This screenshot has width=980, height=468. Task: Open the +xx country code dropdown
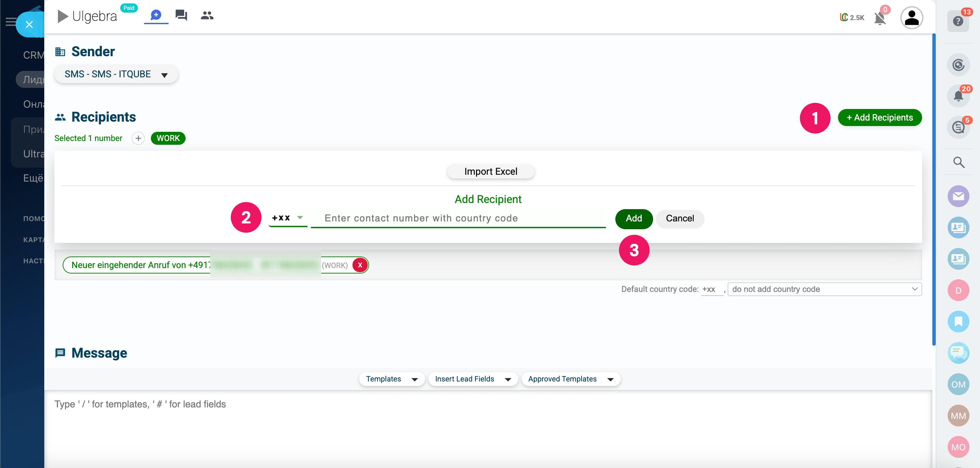[288, 218]
